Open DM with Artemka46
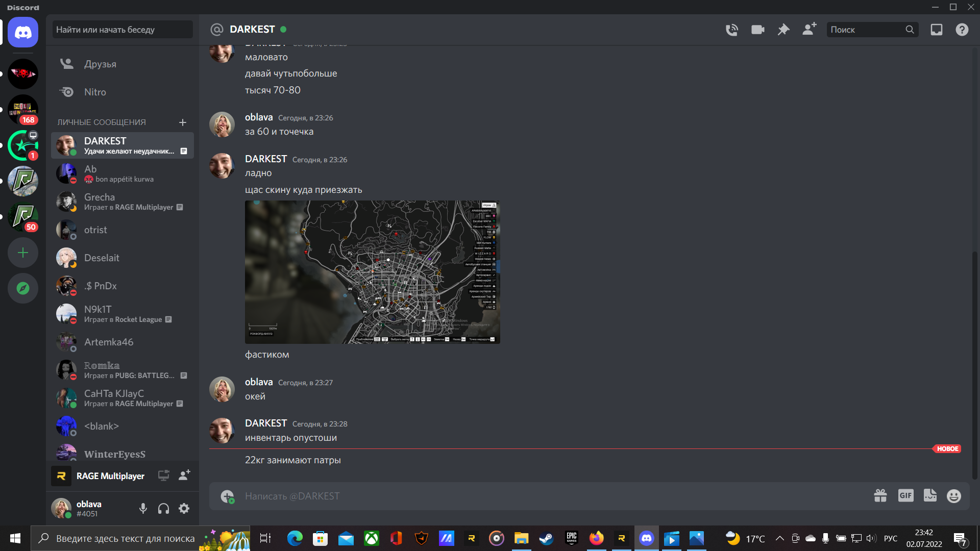Screen dimensions: 980x551 coord(122,342)
